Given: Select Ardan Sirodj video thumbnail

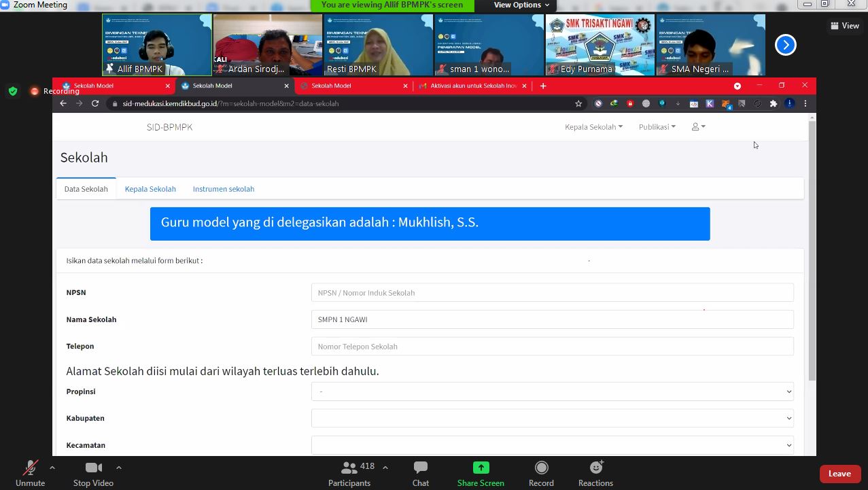Looking at the screenshot, I should [268, 45].
